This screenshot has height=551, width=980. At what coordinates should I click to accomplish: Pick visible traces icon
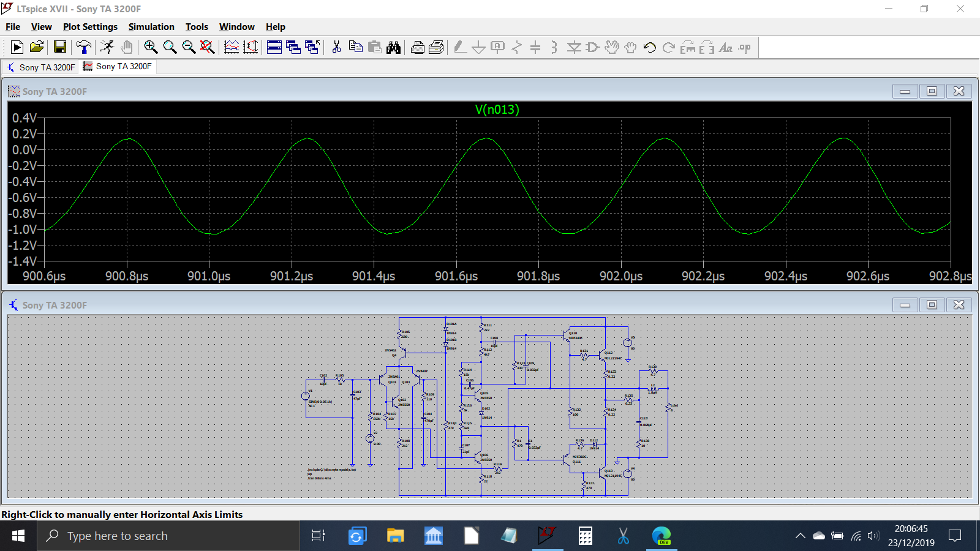(x=251, y=47)
